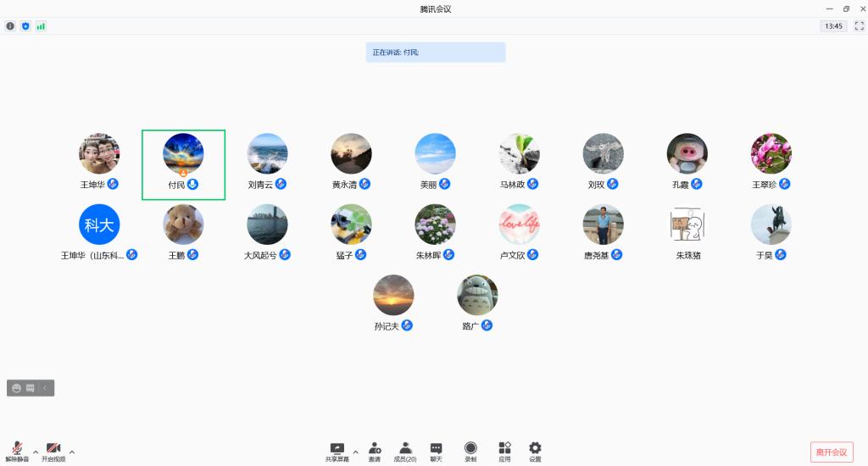The width and height of the screenshot is (868, 466).
Task: Open the members list 成员(20)
Action: tap(405, 451)
